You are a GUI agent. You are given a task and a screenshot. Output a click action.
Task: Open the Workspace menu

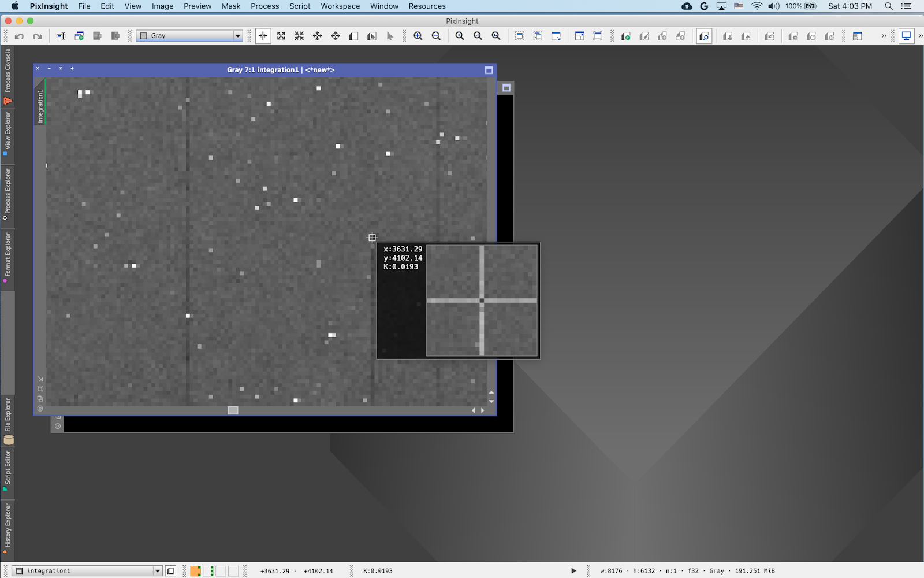340,6
